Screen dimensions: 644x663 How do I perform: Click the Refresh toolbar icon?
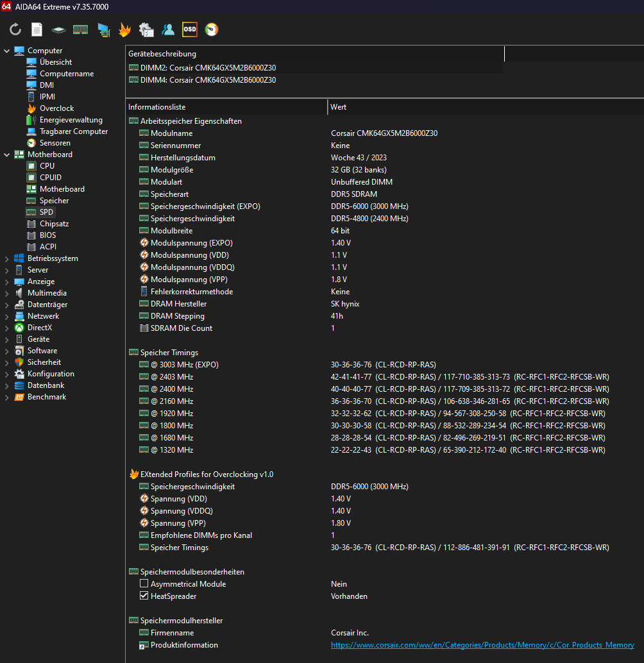click(x=15, y=29)
